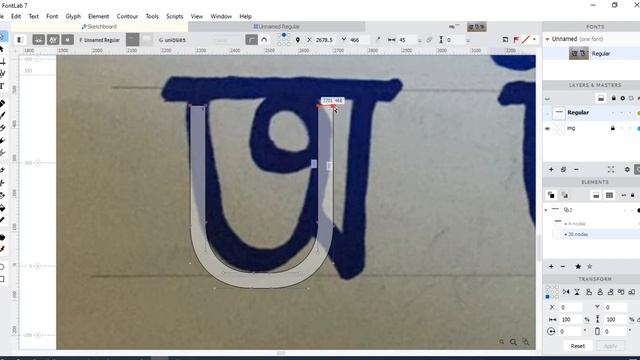Click the lock icon in Layers panel header

613,98
